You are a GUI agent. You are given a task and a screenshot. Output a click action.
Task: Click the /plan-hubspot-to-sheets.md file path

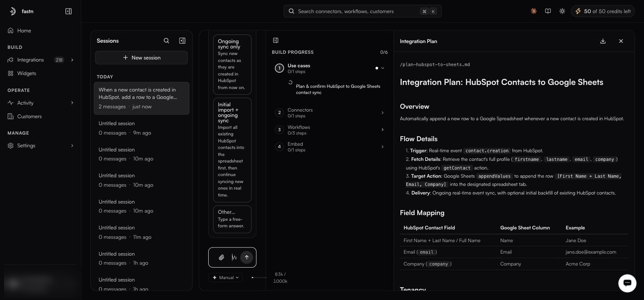435,64
